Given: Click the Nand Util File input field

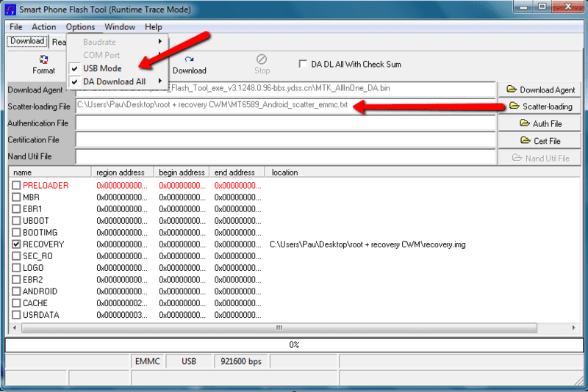Looking at the screenshot, I should [x=285, y=156].
